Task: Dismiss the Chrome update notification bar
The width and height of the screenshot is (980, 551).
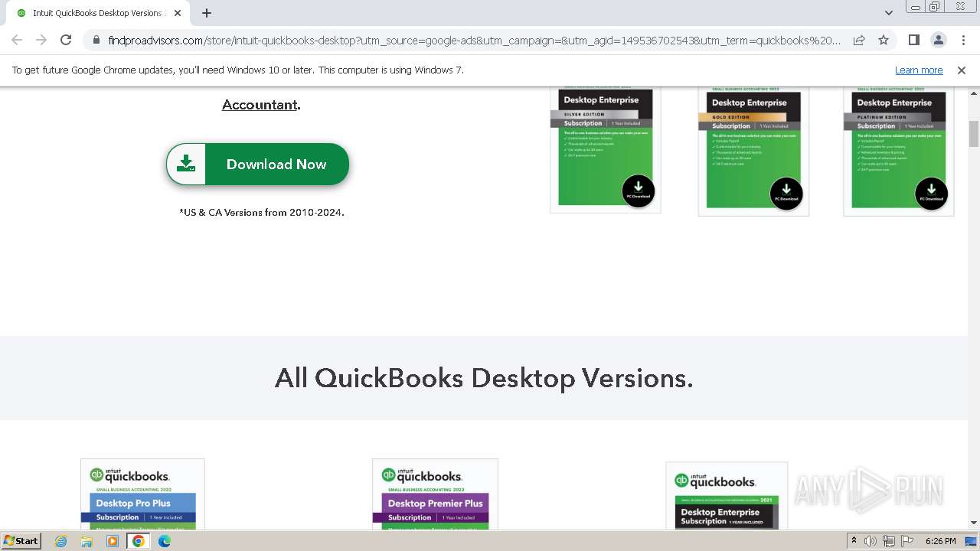Action: (962, 70)
